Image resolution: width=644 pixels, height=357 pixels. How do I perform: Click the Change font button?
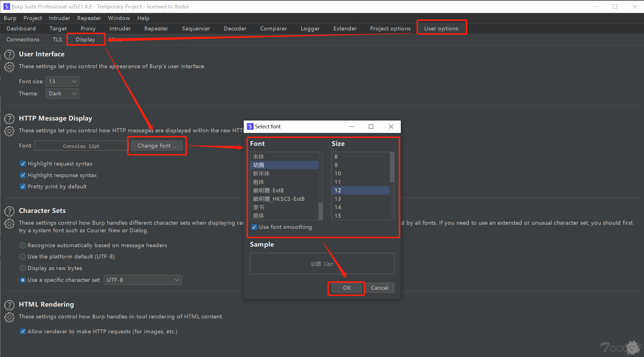[x=157, y=146]
